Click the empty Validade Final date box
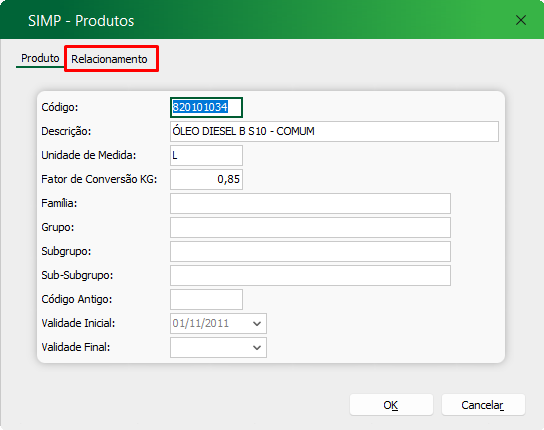544x430 pixels. coord(218,347)
